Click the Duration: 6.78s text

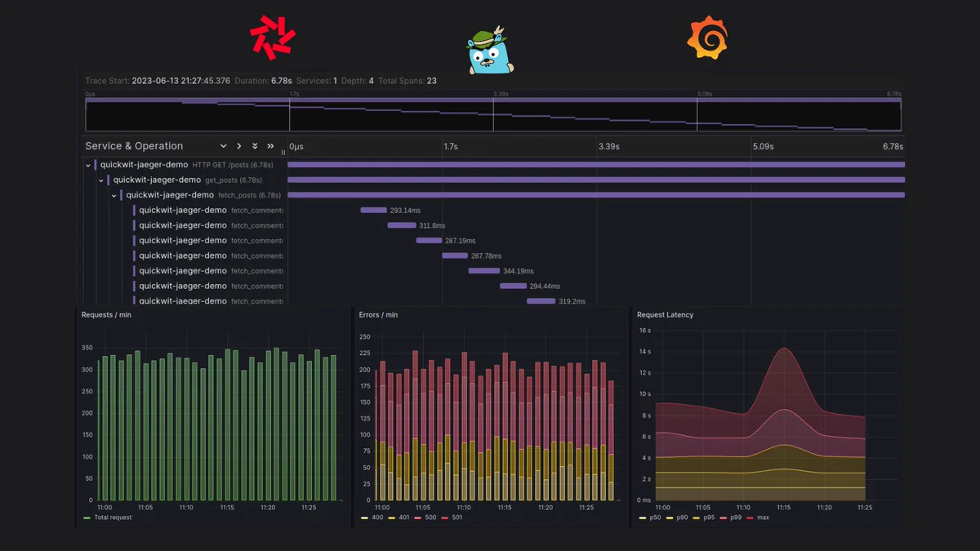click(x=263, y=81)
